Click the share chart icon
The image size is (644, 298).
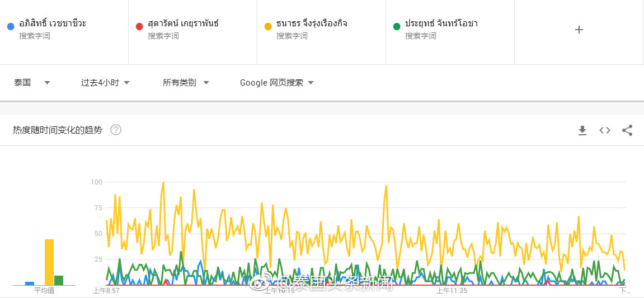tap(627, 130)
